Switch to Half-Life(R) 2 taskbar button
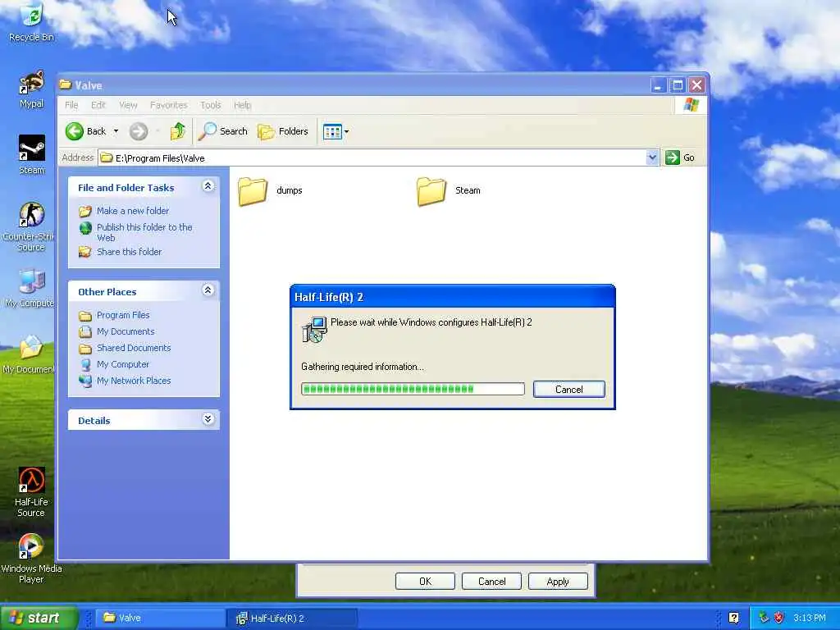The image size is (840, 630). (x=293, y=619)
